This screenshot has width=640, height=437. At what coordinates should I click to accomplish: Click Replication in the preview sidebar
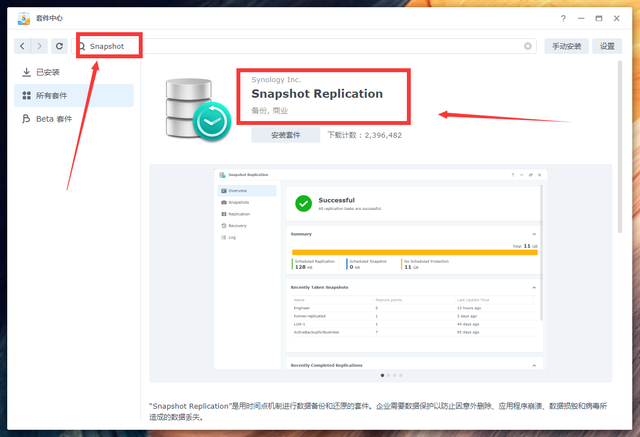[247, 214]
